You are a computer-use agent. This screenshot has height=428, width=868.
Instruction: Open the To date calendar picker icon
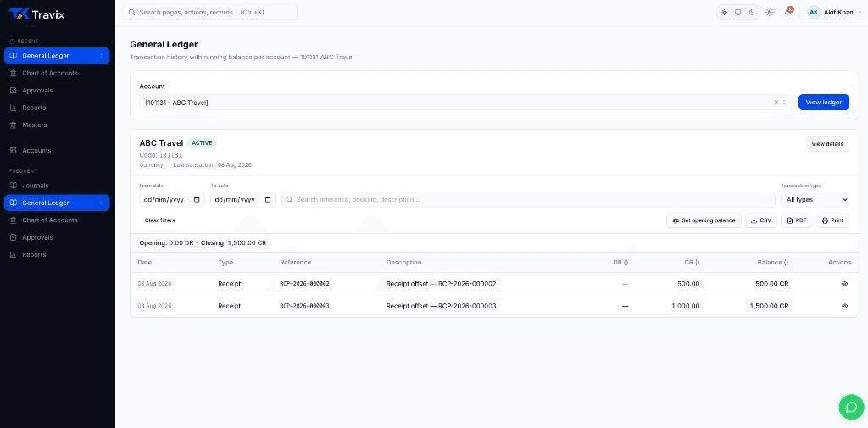coord(268,200)
